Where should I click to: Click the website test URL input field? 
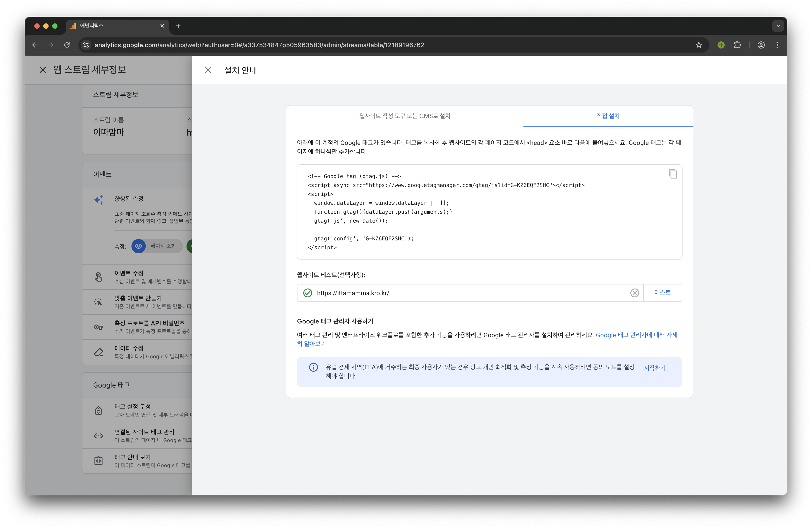click(471, 293)
